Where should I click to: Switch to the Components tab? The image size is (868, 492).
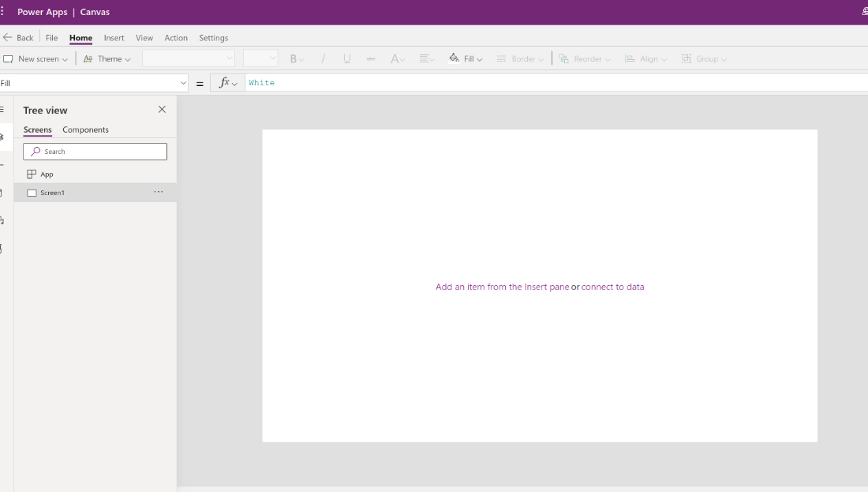click(85, 130)
